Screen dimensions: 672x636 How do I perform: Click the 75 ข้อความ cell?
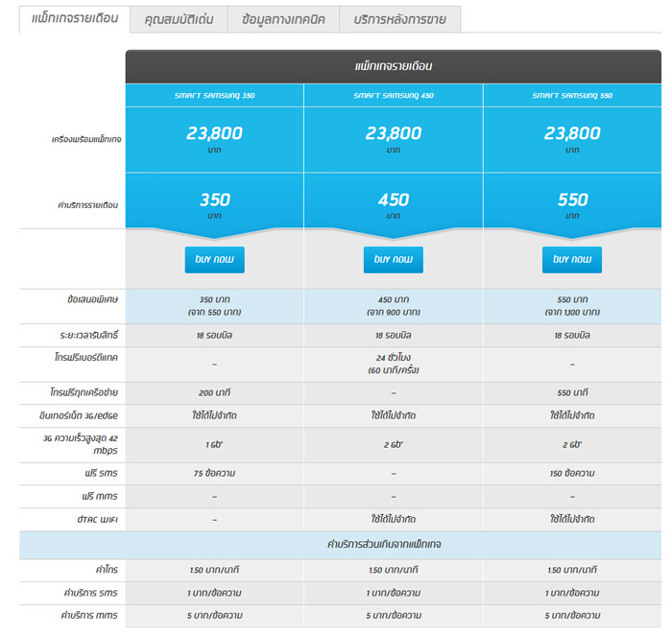pyautogui.click(x=214, y=473)
